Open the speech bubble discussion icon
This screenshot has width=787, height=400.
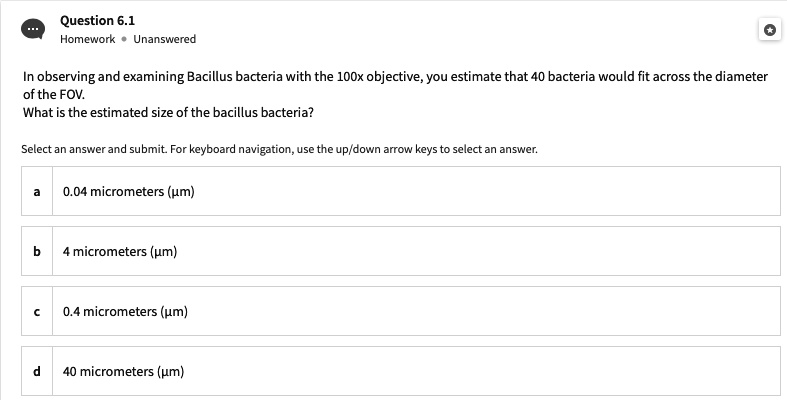point(33,30)
